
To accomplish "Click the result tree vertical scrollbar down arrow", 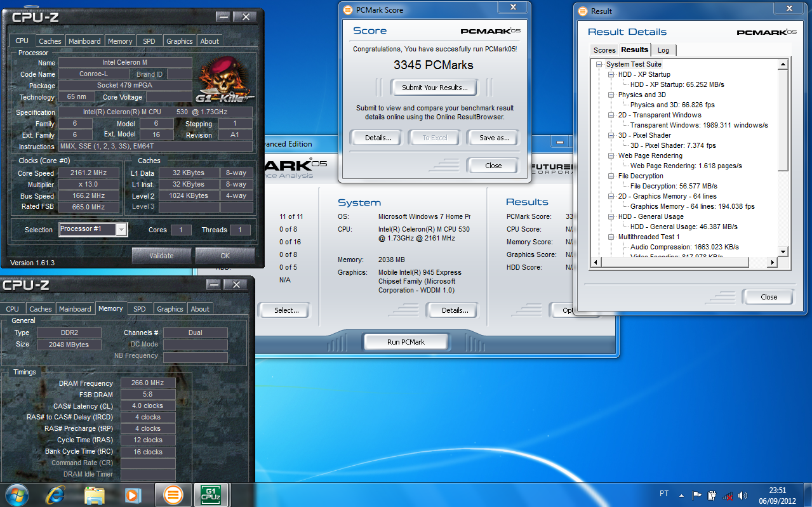I will (783, 252).
